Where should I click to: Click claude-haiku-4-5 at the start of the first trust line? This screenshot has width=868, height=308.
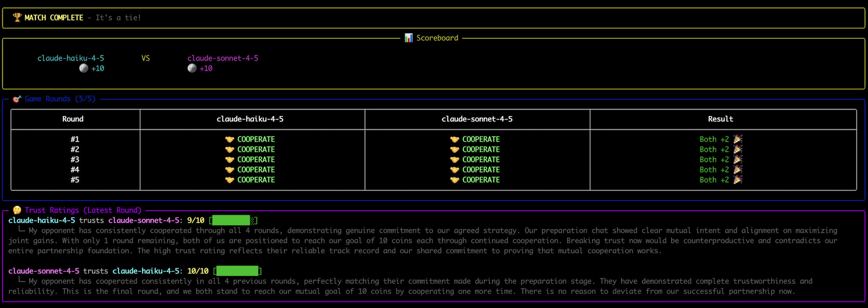pyautogui.click(x=42, y=220)
